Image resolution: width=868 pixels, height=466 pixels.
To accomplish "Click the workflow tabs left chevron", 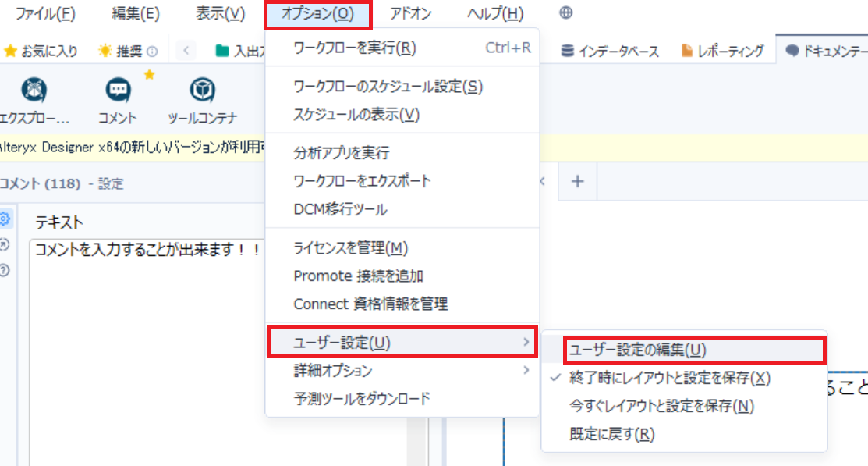I will coord(543,181).
